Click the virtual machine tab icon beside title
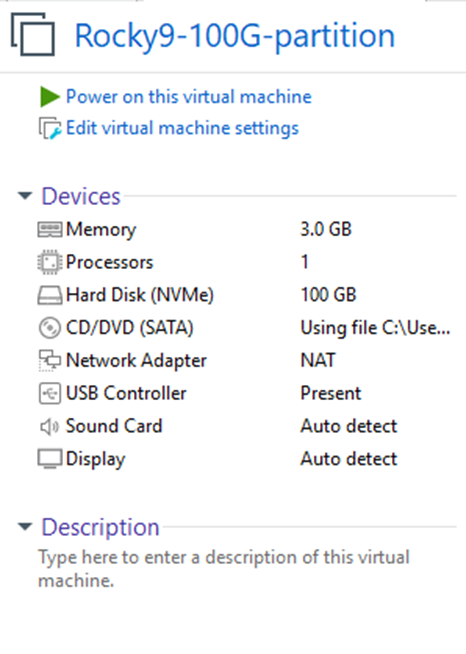The height and width of the screenshot is (654, 466). [33, 34]
